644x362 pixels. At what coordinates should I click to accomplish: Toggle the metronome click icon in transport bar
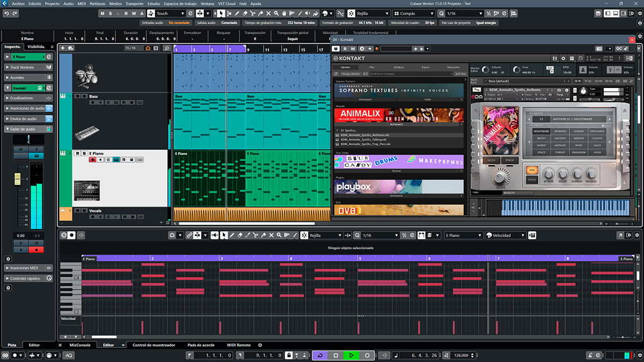tap(590, 355)
